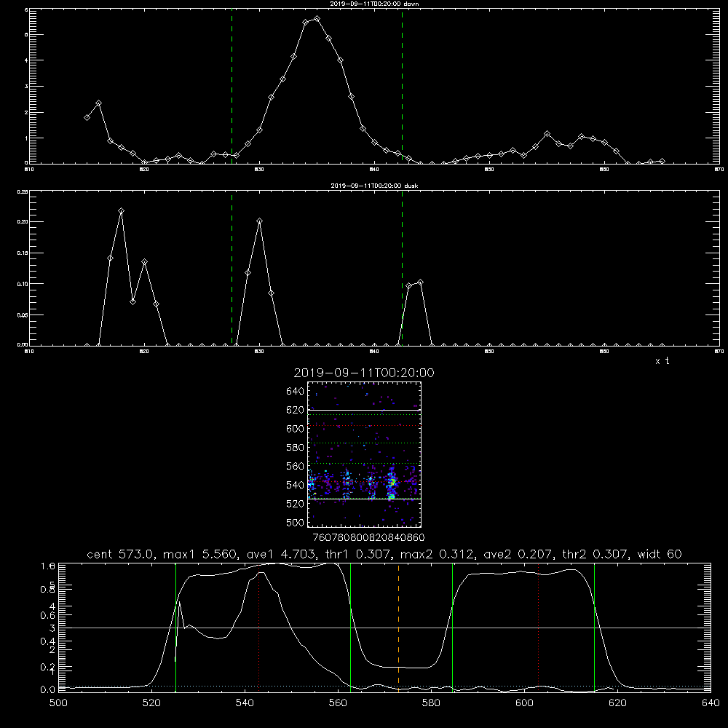Click the right green dashed line in dawn plot

coord(402,86)
